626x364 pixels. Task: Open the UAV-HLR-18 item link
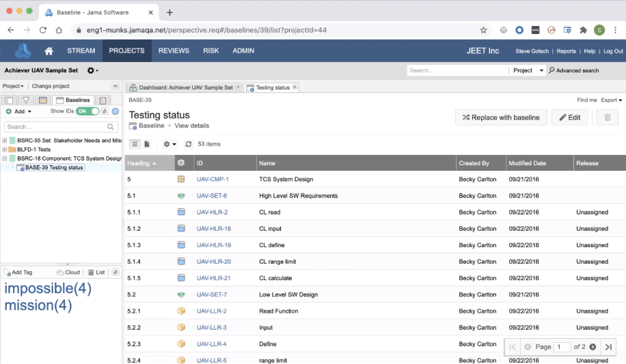(213, 229)
